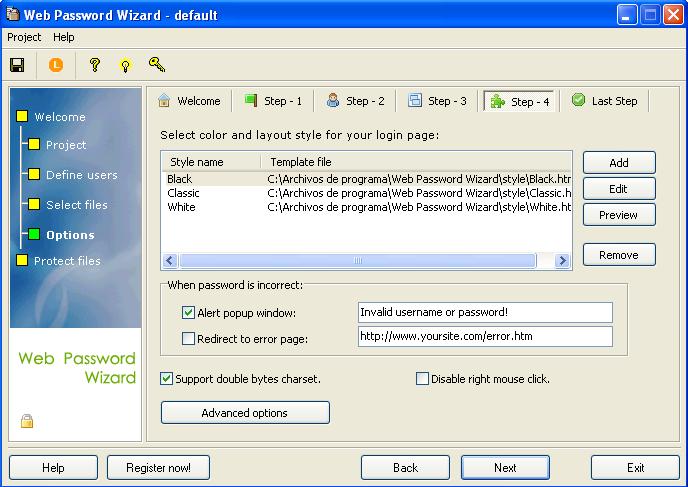688x487 pixels.
Task: Click the Next button
Action: point(505,468)
